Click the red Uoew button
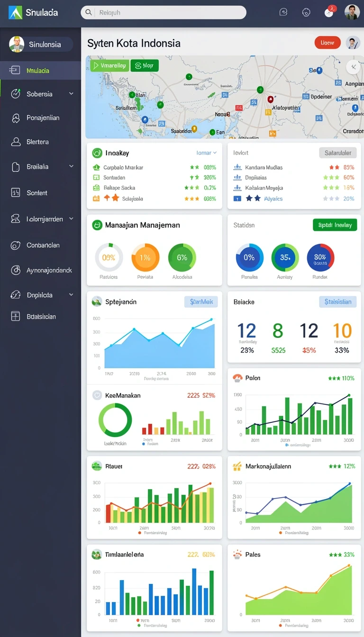364x637 pixels. pos(328,43)
